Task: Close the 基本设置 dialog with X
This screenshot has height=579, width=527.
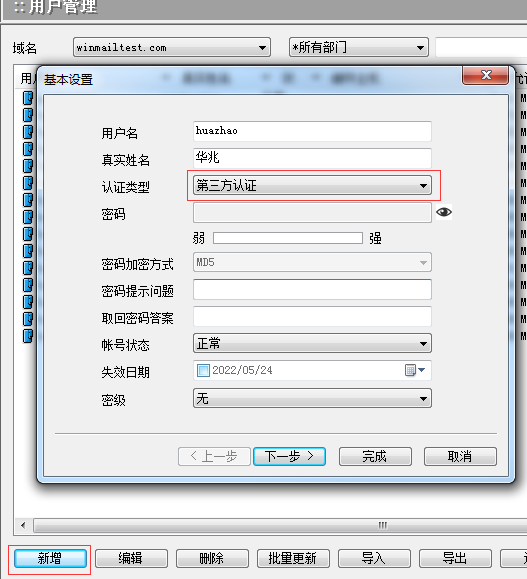Action: [485, 75]
